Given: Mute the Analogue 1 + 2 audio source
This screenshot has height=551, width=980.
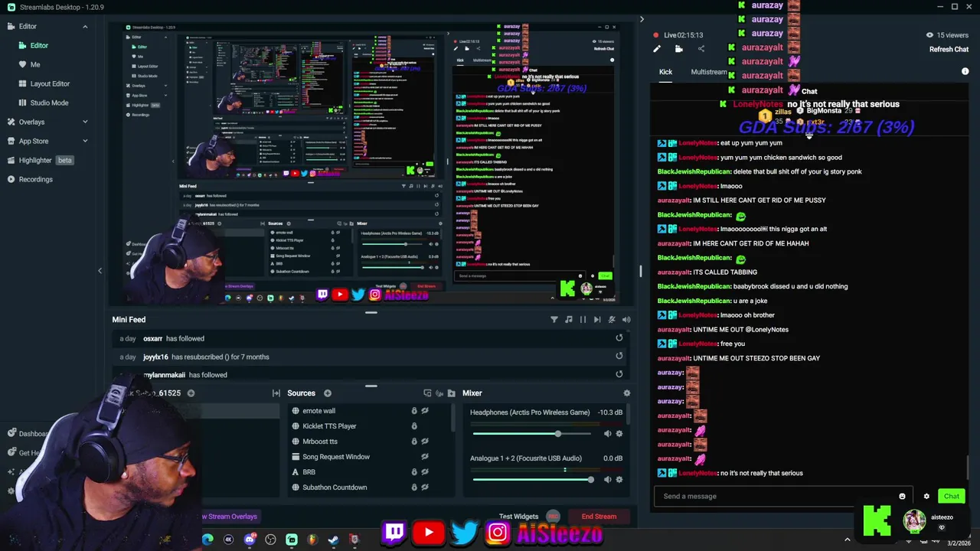Looking at the screenshot, I should pos(607,480).
